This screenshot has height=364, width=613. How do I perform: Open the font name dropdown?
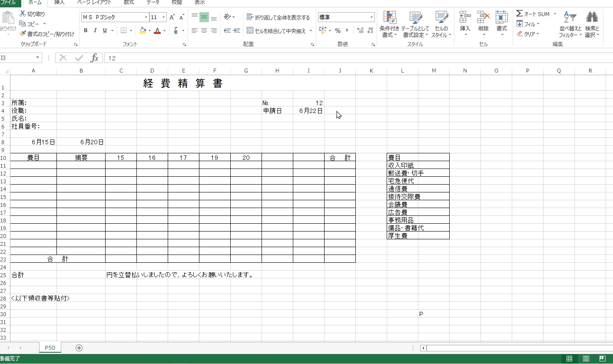(146, 17)
